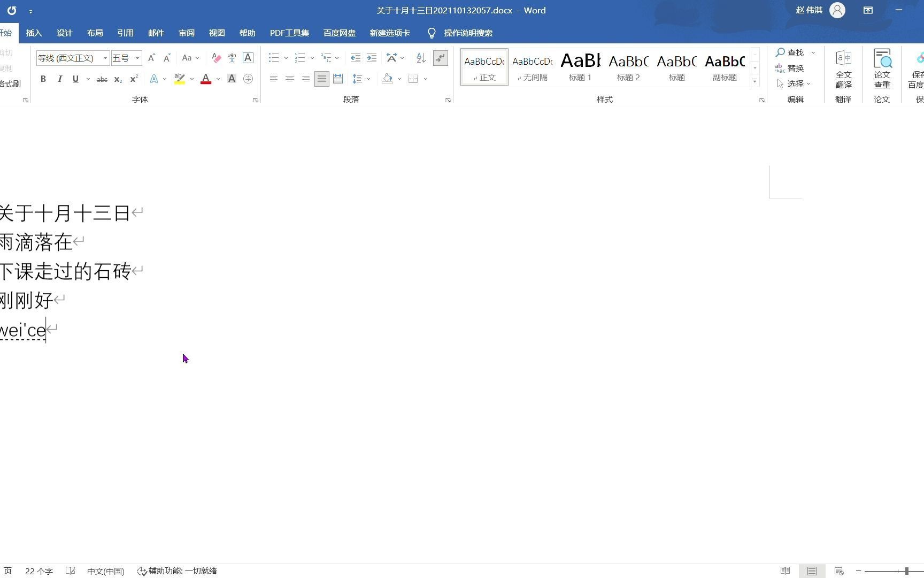Toggle Bold formatting
The height and width of the screenshot is (578, 924).
(43, 79)
